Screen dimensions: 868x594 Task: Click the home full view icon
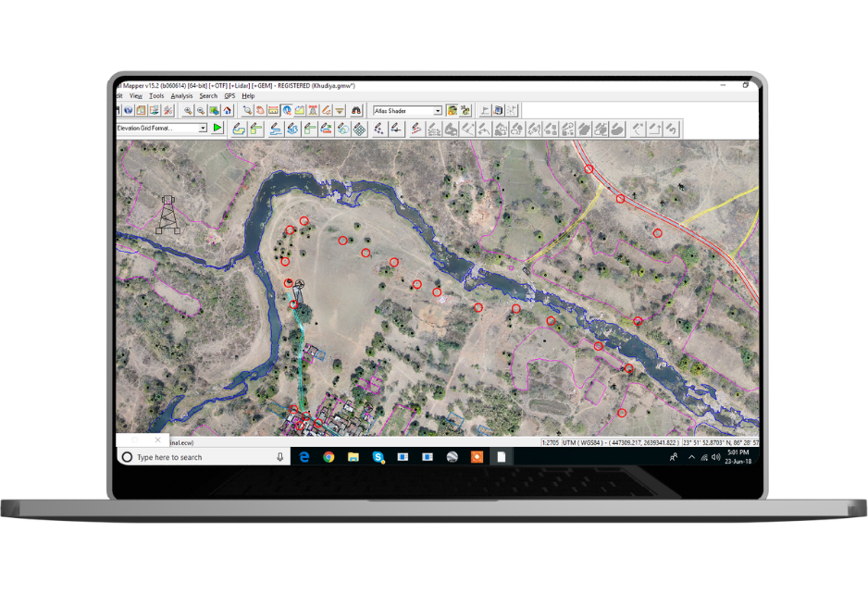(x=228, y=111)
